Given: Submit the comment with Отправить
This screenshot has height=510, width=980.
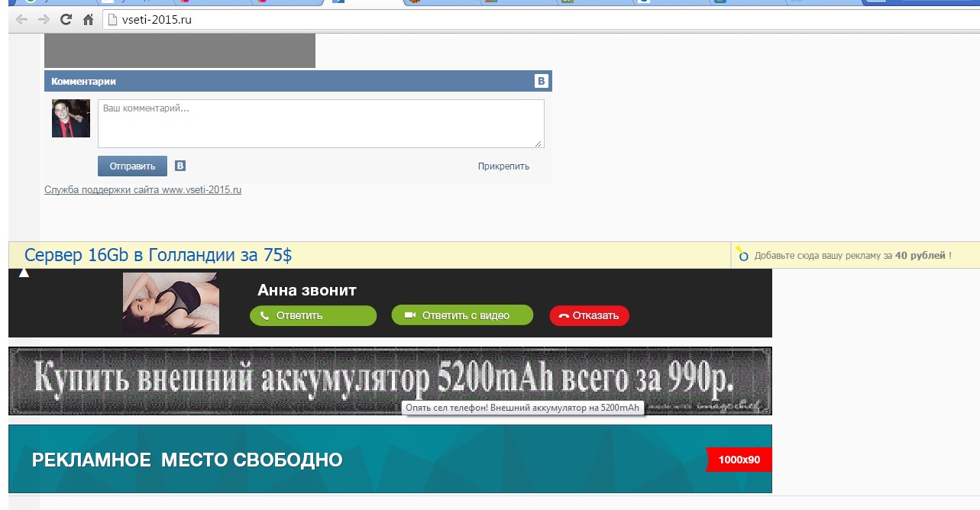Looking at the screenshot, I should pos(132,166).
